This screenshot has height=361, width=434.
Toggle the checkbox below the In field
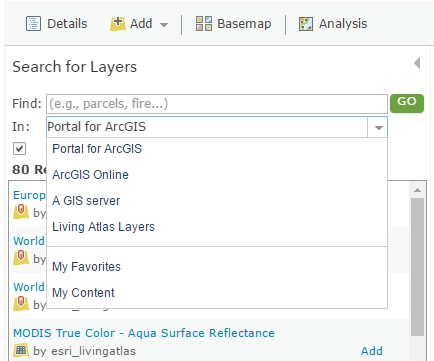19,148
